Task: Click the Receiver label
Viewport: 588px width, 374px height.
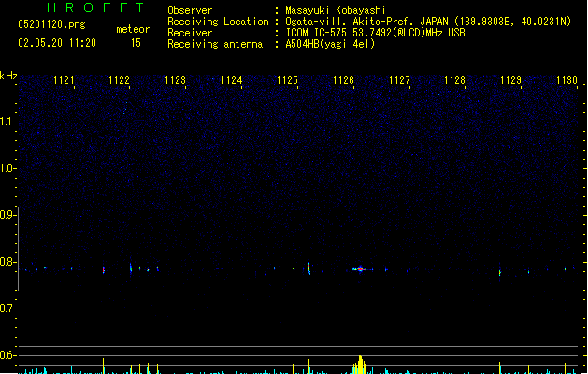Action: (x=190, y=33)
